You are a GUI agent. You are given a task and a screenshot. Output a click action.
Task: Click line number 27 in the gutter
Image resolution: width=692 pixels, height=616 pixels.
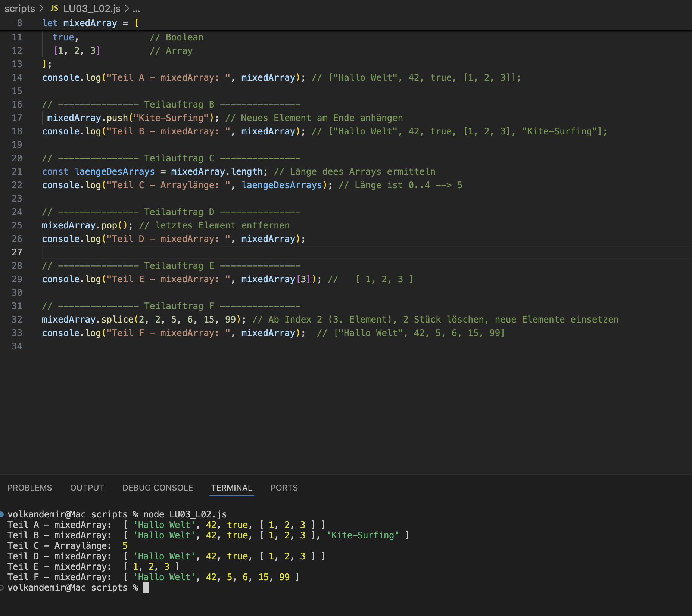pos(17,252)
